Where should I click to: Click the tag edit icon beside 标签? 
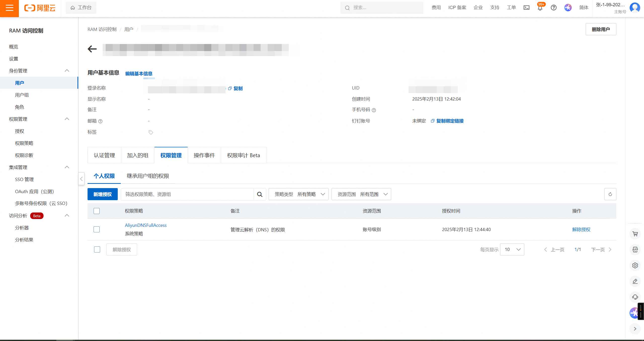pyautogui.click(x=151, y=133)
